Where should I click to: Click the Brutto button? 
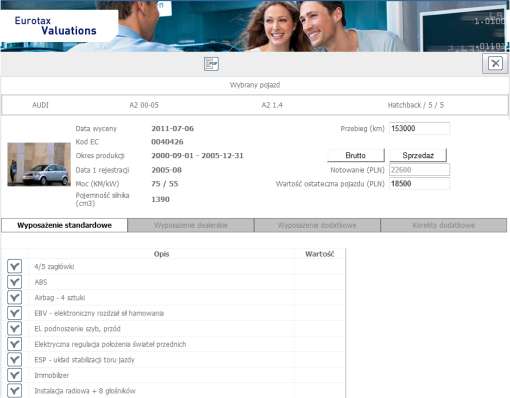click(x=356, y=155)
